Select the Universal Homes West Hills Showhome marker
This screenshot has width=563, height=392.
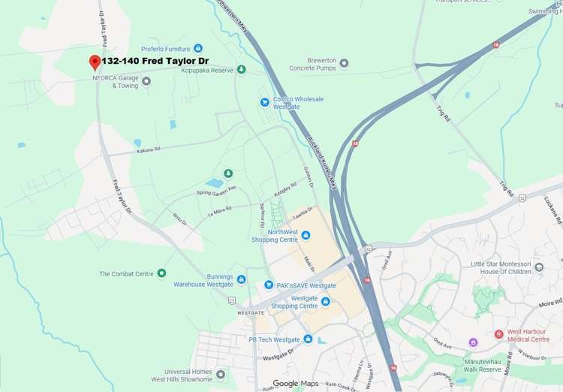click(x=221, y=375)
